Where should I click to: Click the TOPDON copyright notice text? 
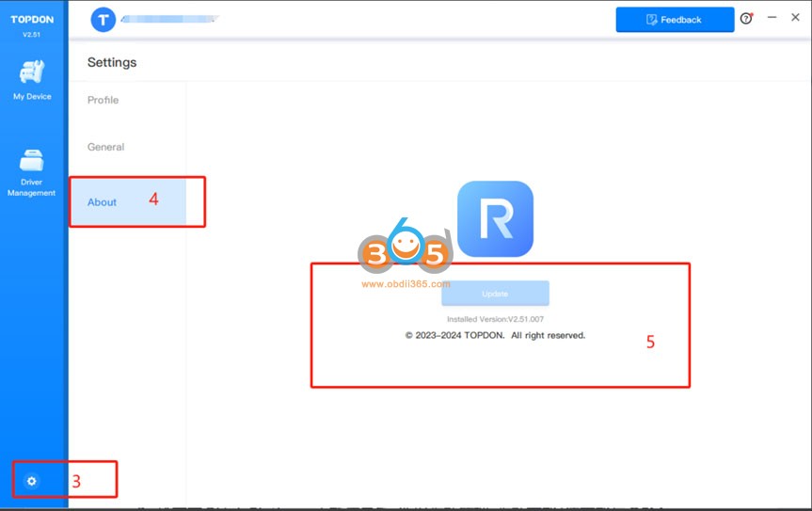495,335
